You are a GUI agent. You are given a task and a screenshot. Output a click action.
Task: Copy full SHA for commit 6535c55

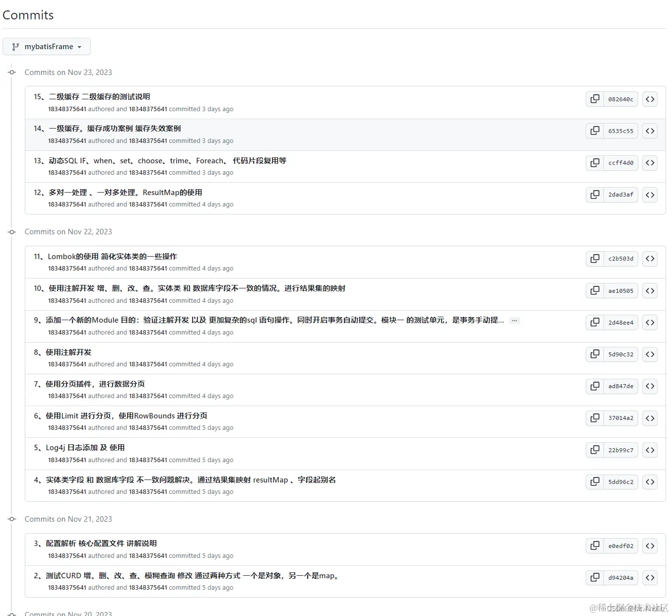[595, 131]
